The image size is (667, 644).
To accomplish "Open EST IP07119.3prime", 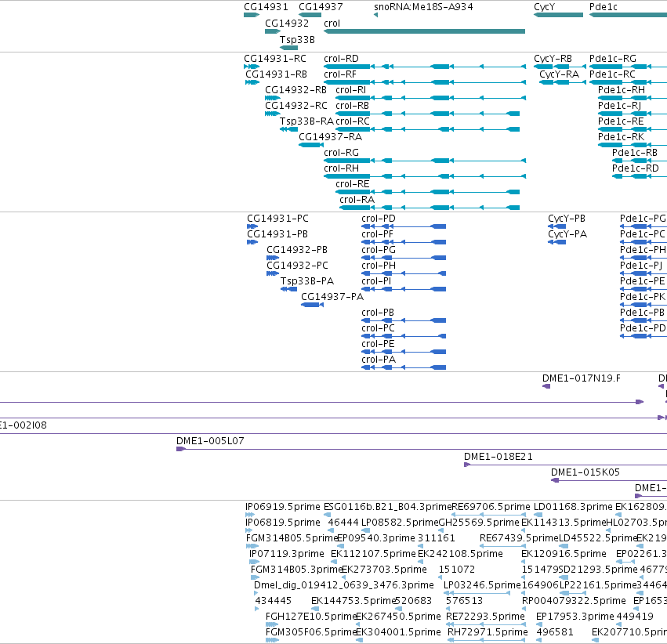I will pos(287,555).
